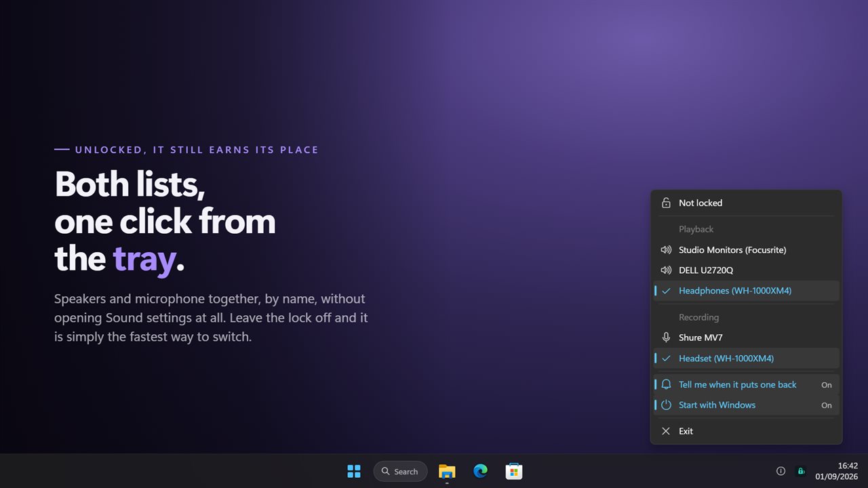Screen dimensions: 868x488
Task: Click the "Both lists, one click from the tray." headline
Action: coord(165,222)
